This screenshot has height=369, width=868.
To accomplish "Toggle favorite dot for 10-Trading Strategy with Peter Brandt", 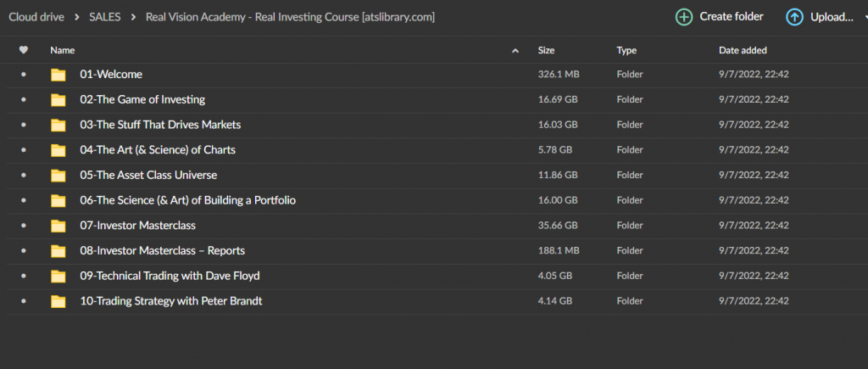I will 23,301.
